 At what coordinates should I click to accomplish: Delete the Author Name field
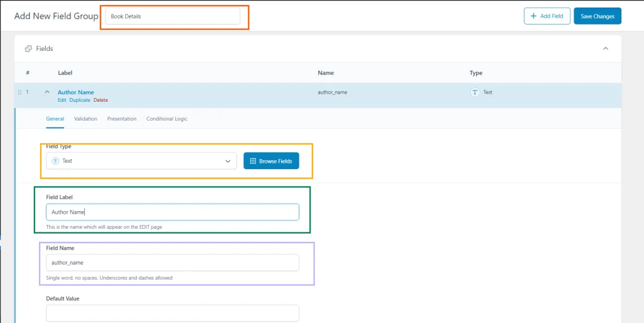(101, 100)
